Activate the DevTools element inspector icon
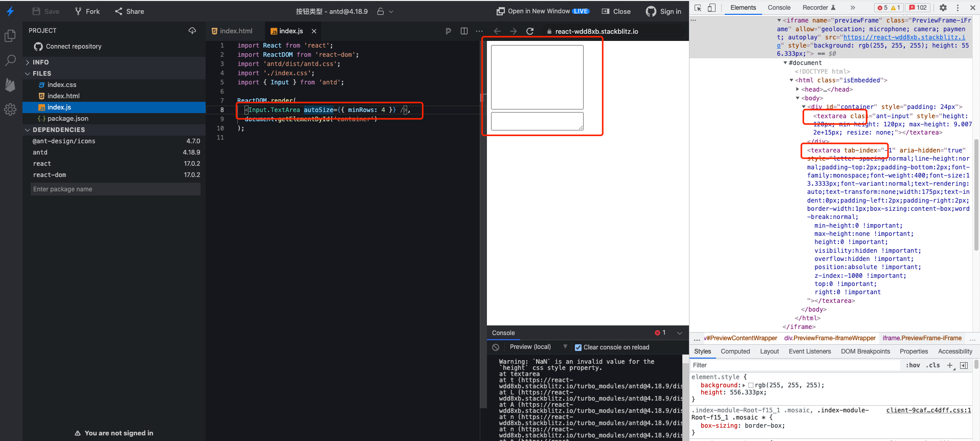980x441 pixels. pos(698,8)
